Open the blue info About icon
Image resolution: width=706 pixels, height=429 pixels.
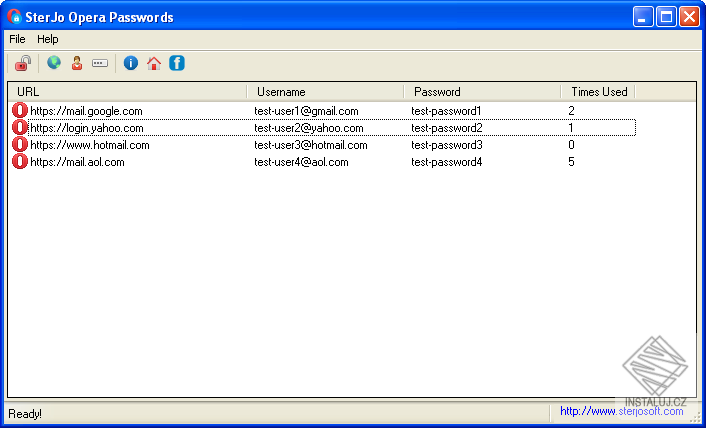tap(131, 63)
